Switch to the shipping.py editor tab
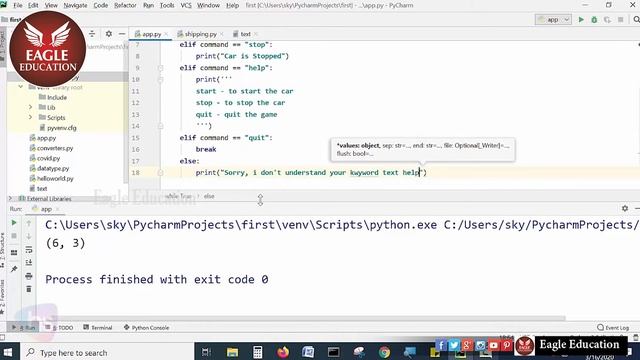This screenshot has height=360, width=640. [x=200, y=34]
